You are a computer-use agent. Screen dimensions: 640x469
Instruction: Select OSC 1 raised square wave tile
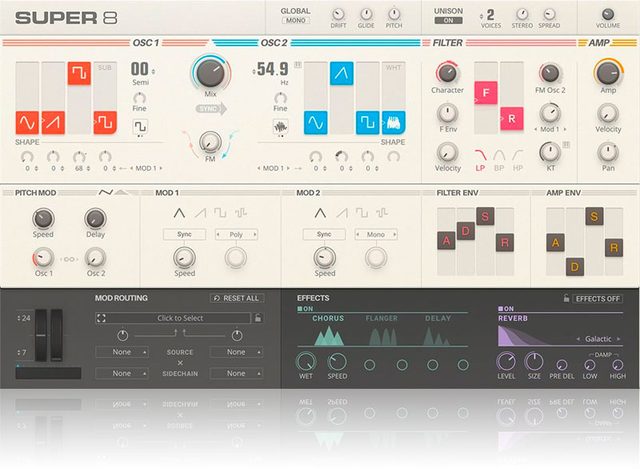click(79, 73)
